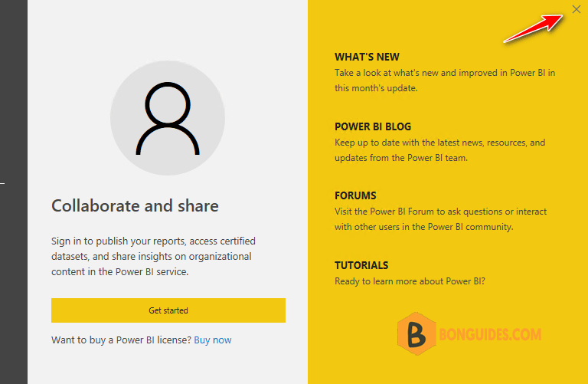Click the 'Keep up to date' blog description

click(440, 150)
